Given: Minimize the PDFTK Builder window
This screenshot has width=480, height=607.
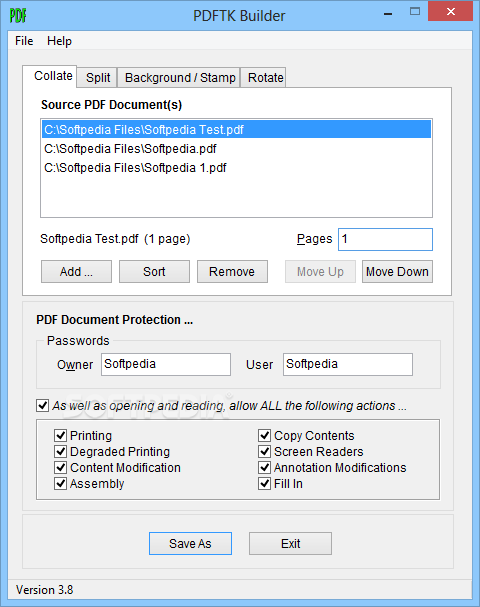Looking at the screenshot, I should (388, 13).
